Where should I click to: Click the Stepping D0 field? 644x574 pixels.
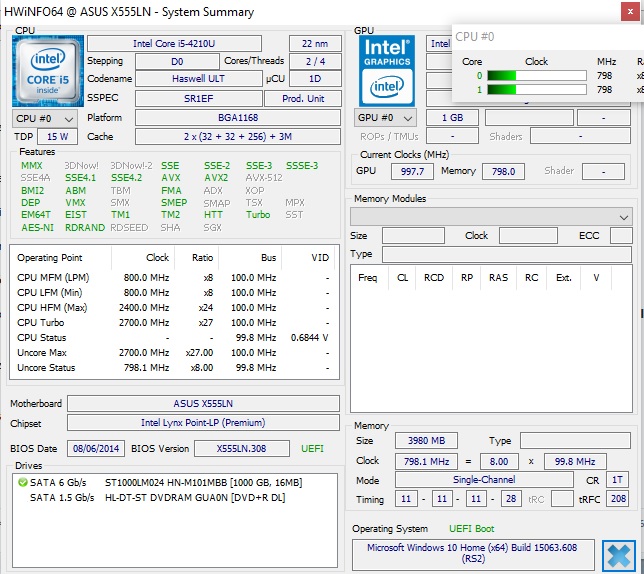[x=177, y=62]
